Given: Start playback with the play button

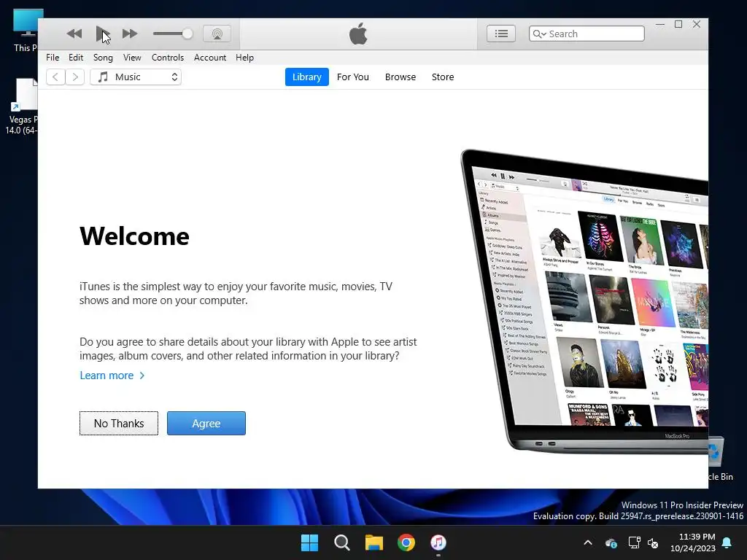Looking at the screenshot, I should tap(102, 34).
